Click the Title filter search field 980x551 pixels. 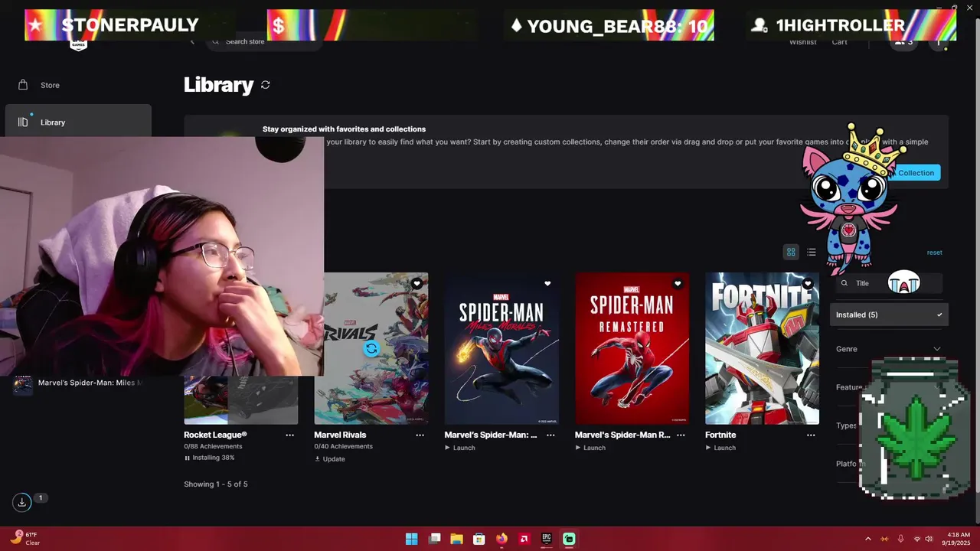tap(889, 283)
